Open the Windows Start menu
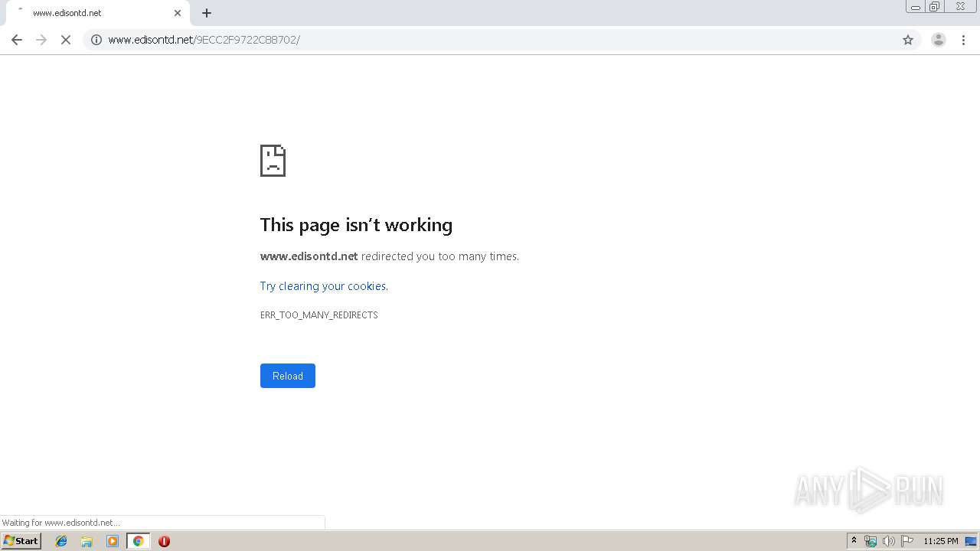The width and height of the screenshot is (980, 551). point(21,541)
